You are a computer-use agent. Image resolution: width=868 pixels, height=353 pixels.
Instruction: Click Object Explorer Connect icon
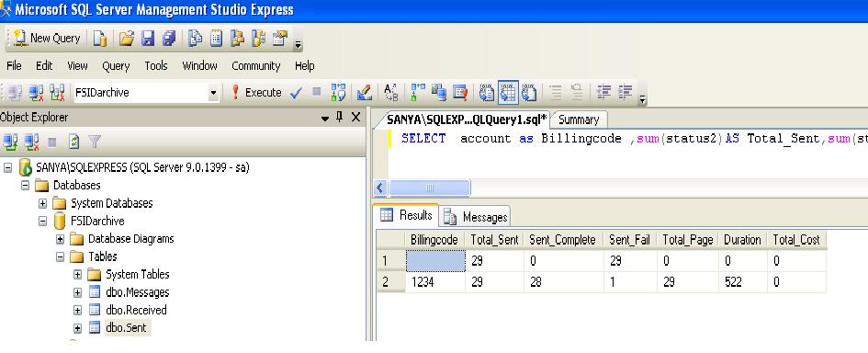tap(10, 142)
